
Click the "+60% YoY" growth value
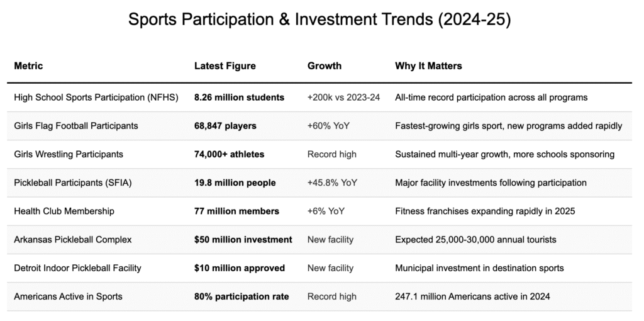coord(328,126)
